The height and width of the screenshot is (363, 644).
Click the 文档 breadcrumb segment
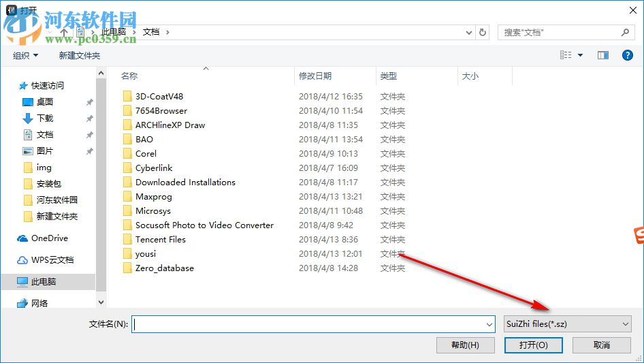click(150, 32)
